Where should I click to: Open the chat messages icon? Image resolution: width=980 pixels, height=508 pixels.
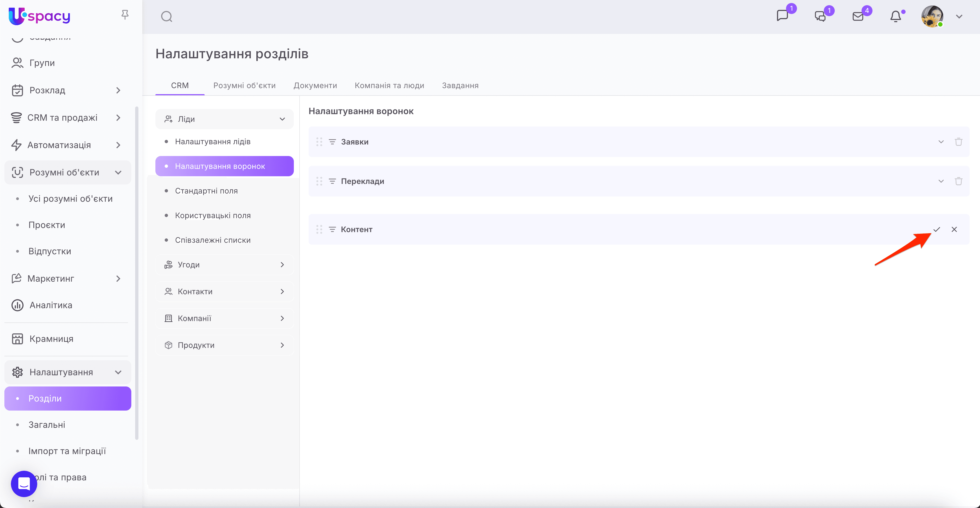(782, 16)
